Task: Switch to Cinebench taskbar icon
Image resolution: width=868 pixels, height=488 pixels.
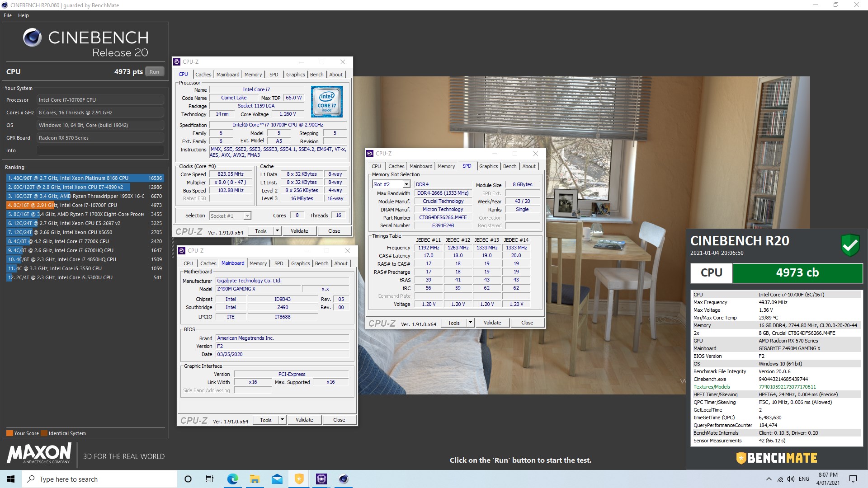Action: coord(344,479)
